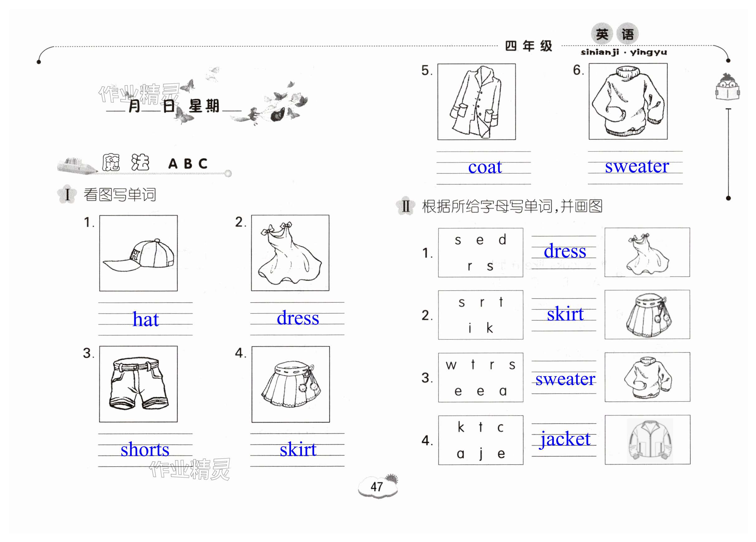Click the flower icon marked Ⅰ
The image size is (756, 542).
point(67,194)
